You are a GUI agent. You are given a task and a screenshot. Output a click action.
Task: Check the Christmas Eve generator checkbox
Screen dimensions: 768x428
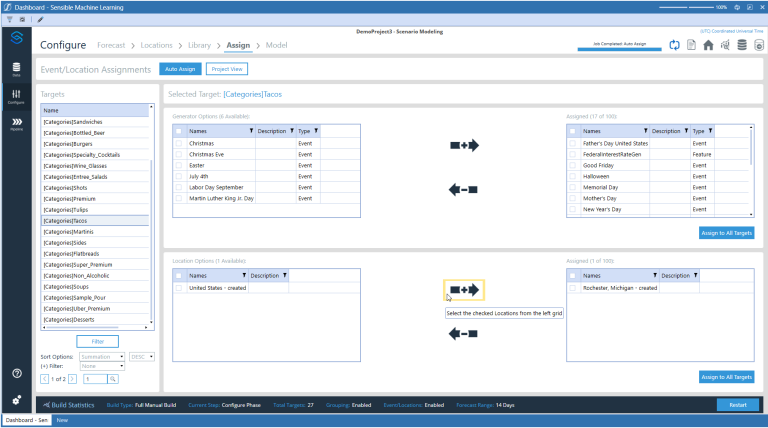point(179,154)
